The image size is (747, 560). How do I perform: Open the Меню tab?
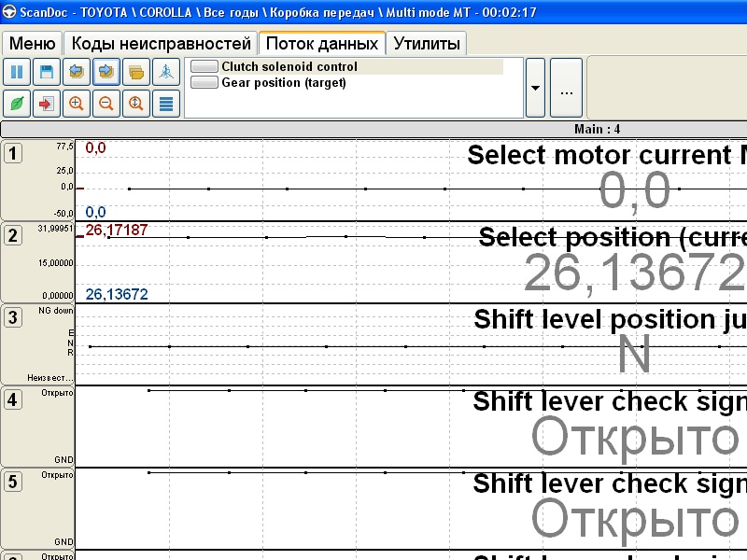(x=32, y=44)
